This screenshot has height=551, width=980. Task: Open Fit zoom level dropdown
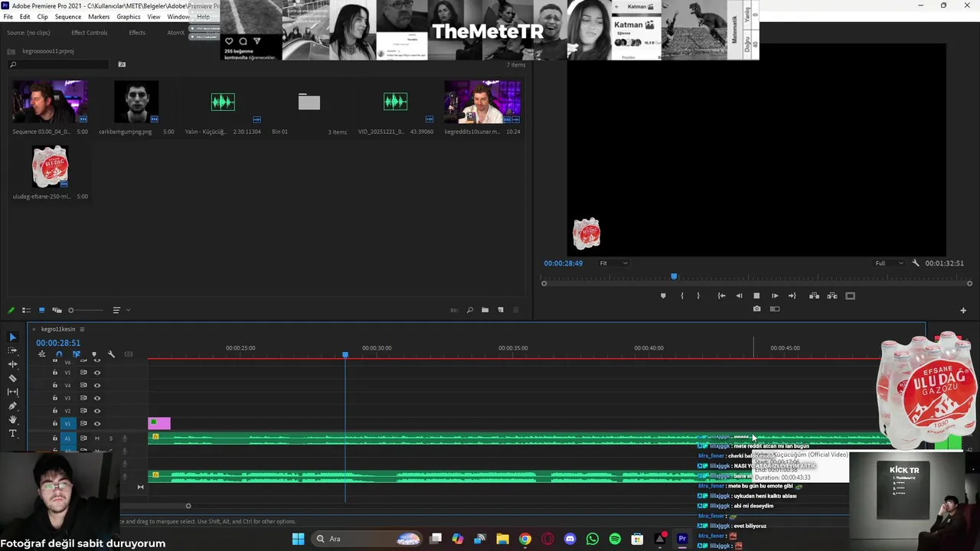pyautogui.click(x=613, y=263)
